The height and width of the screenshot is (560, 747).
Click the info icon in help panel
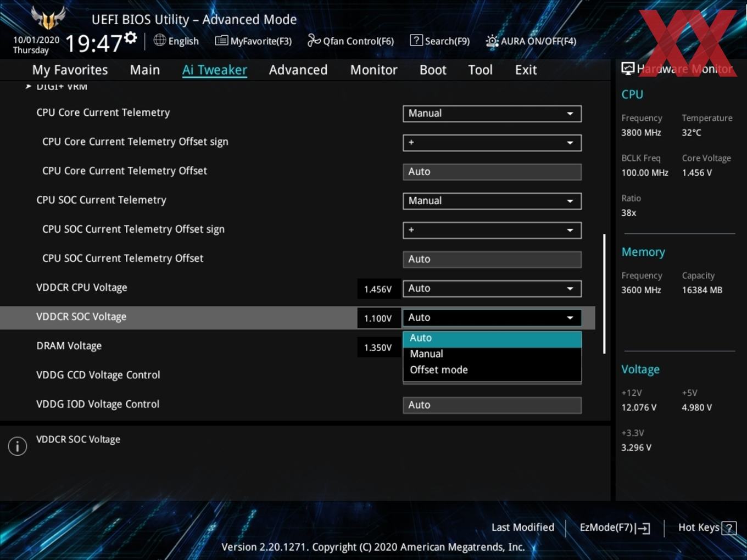coord(18,446)
